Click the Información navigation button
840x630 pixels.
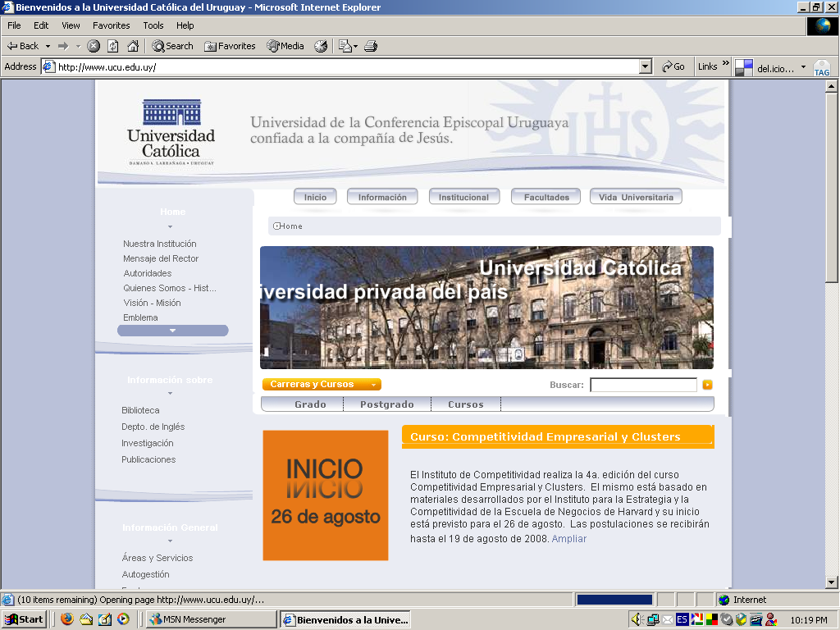(382, 197)
